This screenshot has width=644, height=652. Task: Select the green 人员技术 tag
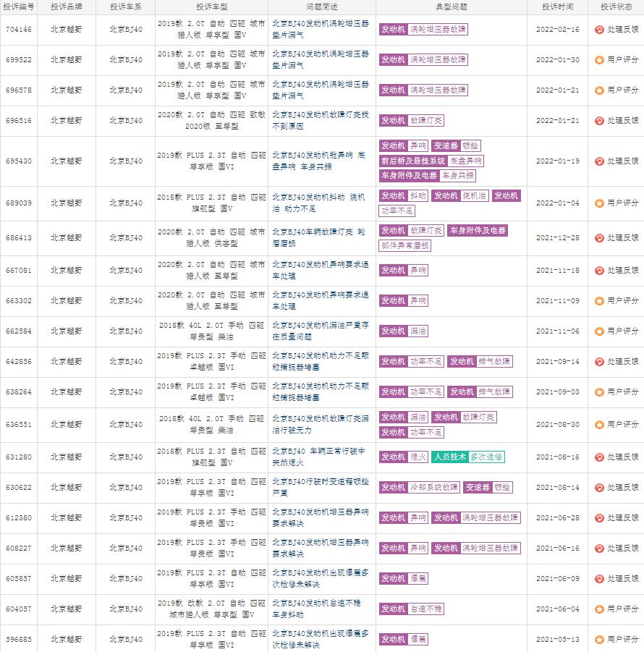(x=449, y=457)
